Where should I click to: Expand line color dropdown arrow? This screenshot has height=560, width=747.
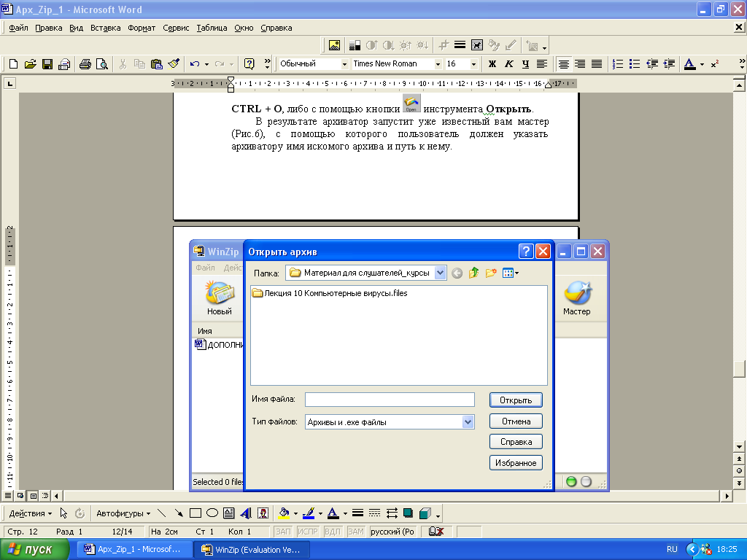(320, 513)
